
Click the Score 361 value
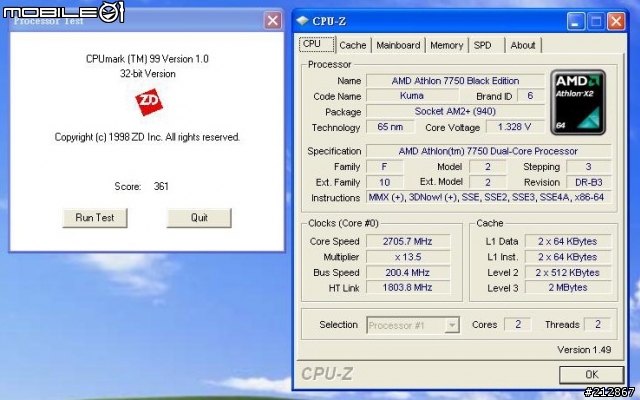161,187
